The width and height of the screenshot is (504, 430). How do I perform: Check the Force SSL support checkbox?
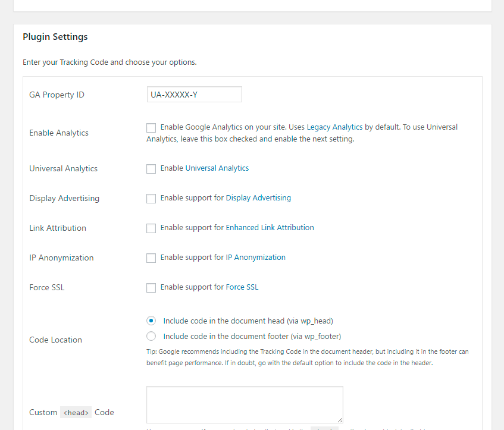tap(151, 287)
